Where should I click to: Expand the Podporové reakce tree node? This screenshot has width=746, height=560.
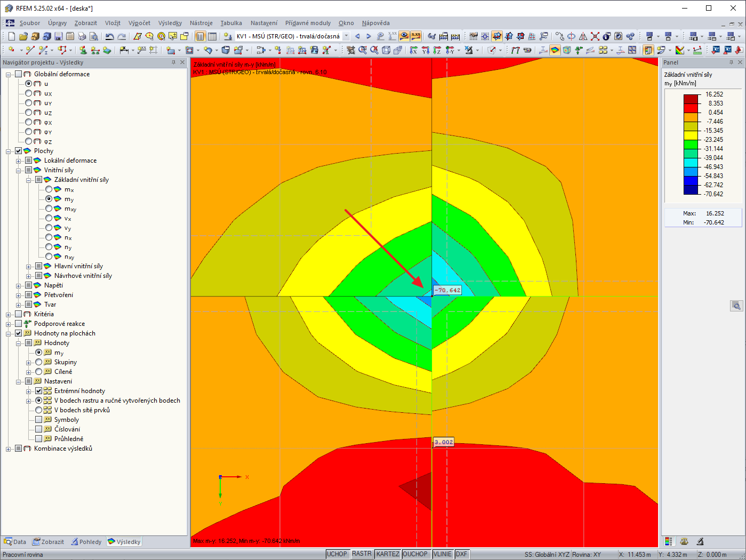[x=9, y=324]
